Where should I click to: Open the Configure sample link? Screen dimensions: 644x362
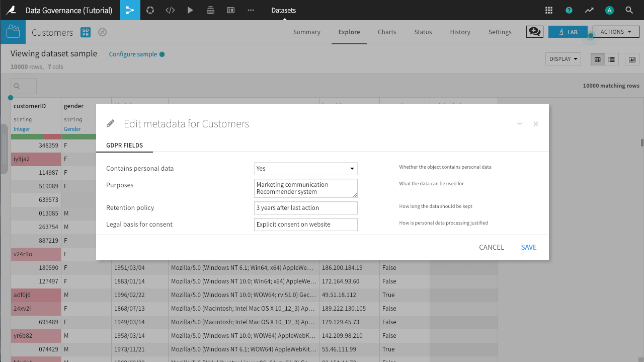pyautogui.click(x=133, y=54)
